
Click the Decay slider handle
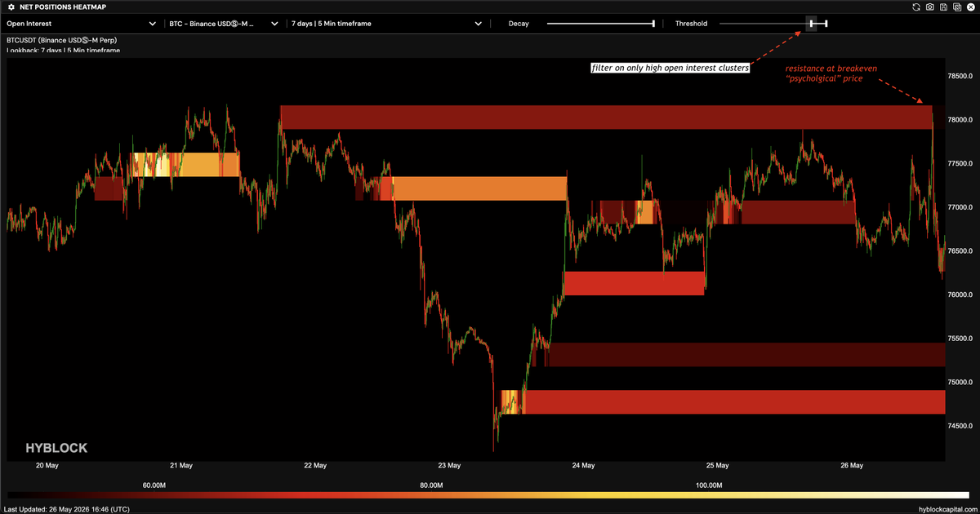click(x=654, y=24)
